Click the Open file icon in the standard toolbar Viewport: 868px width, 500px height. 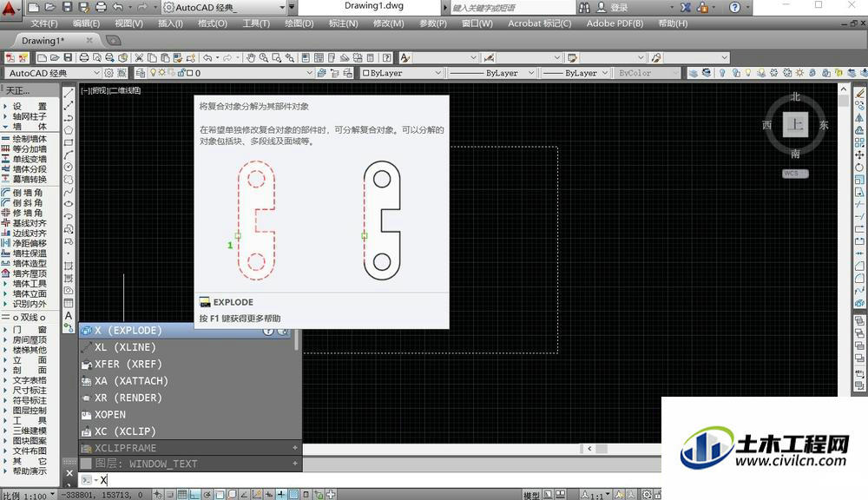tap(55, 57)
